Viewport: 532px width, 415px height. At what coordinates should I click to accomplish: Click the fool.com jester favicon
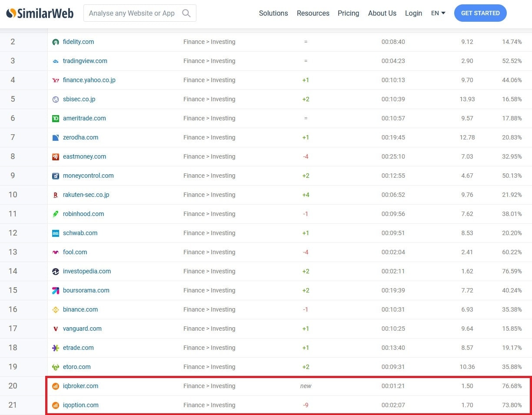pyautogui.click(x=56, y=252)
